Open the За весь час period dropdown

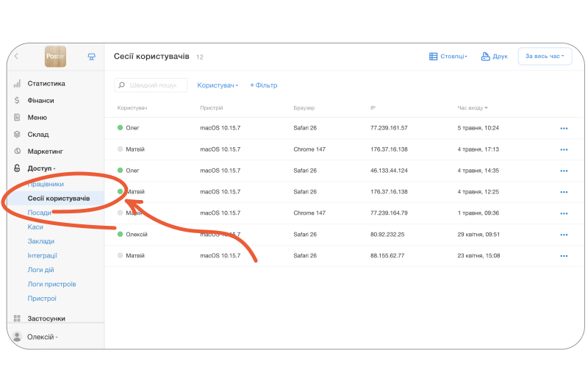point(545,56)
